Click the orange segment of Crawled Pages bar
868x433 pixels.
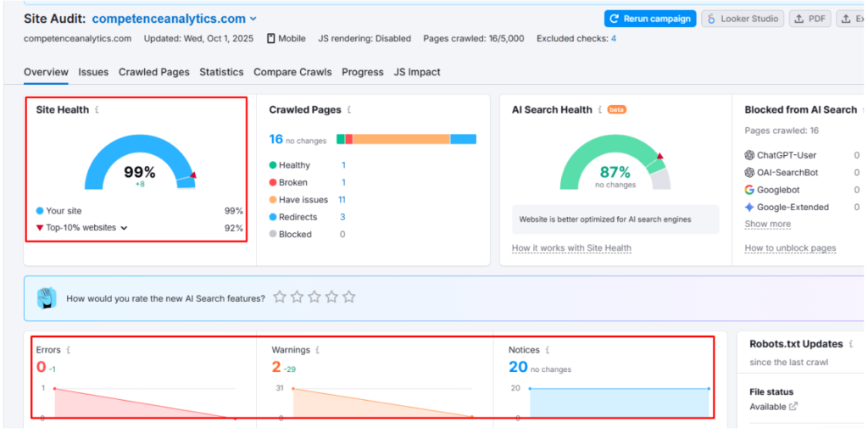401,139
